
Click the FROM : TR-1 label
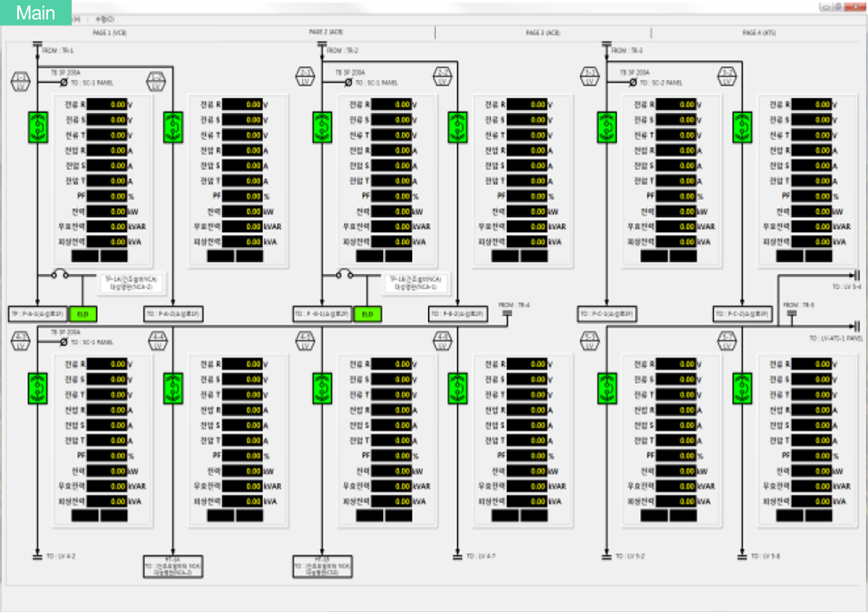pyautogui.click(x=57, y=51)
